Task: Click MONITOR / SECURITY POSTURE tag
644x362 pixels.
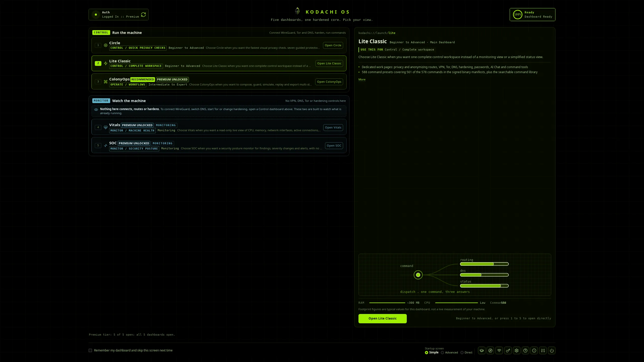Action: (x=134, y=149)
